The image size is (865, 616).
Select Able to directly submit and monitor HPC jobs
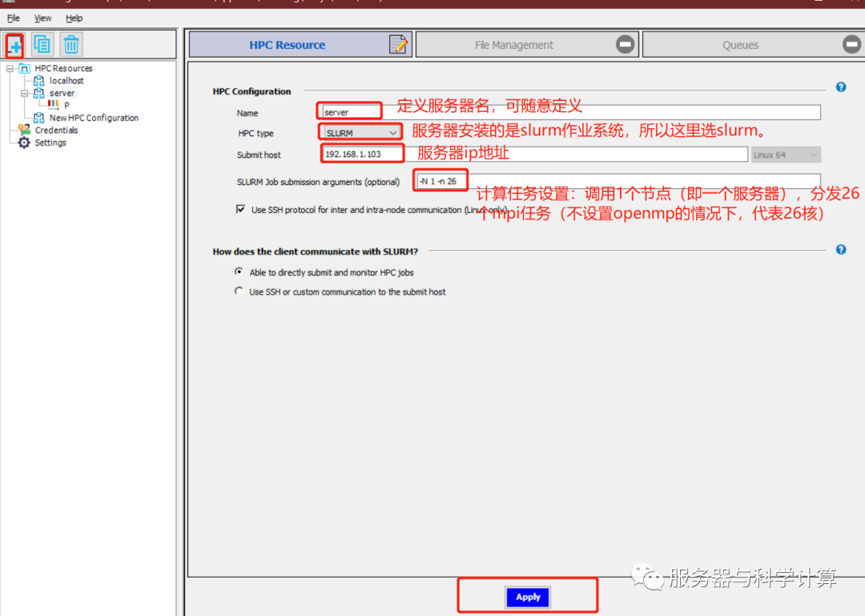coord(239,272)
